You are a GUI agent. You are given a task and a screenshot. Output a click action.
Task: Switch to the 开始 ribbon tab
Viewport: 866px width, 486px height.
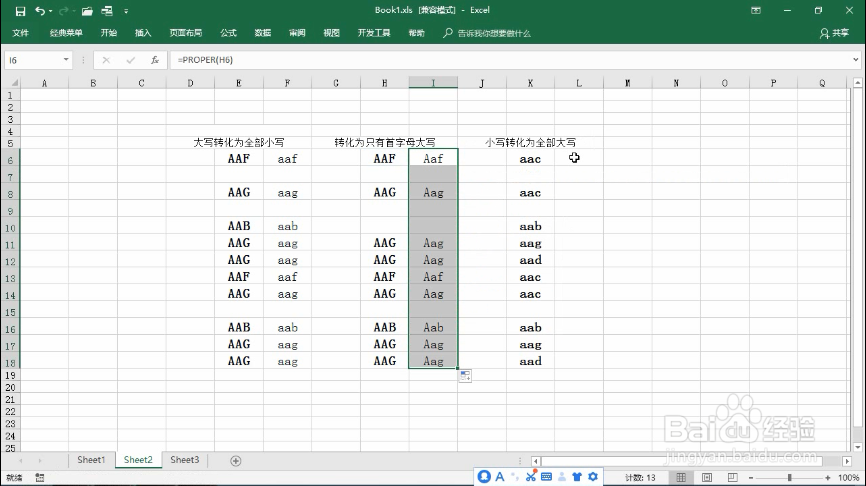click(x=109, y=33)
